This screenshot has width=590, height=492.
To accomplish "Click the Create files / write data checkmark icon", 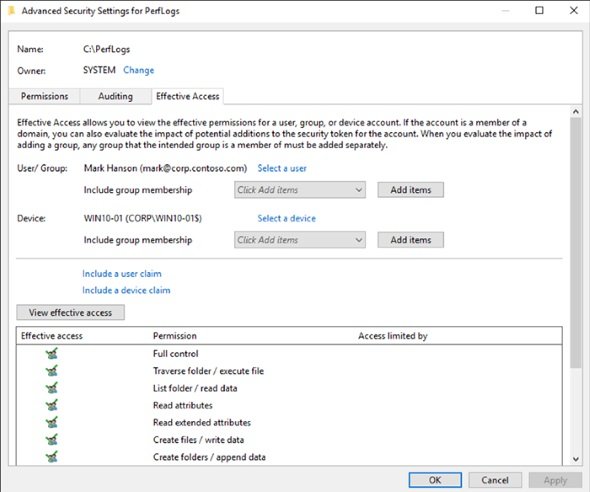I will (x=52, y=440).
